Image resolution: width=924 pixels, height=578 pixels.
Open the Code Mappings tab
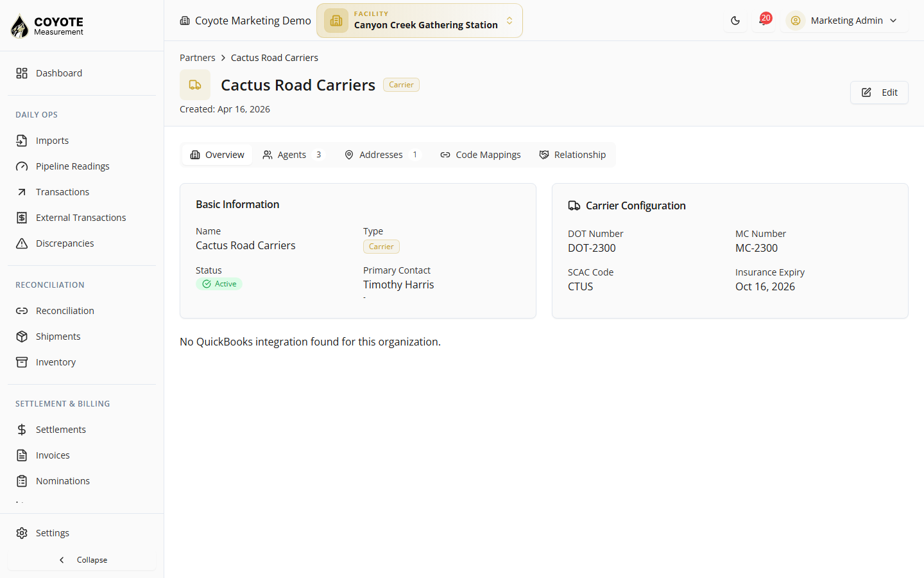pos(481,155)
